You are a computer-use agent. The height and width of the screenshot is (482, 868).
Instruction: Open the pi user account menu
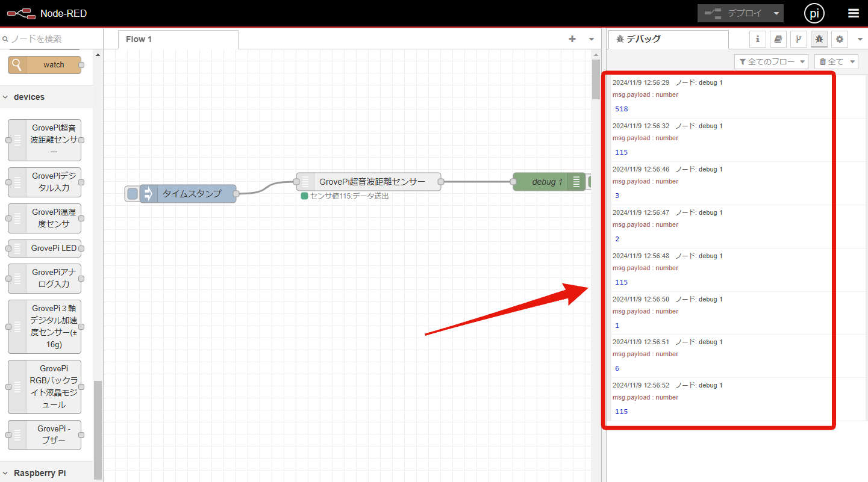point(814,13)
